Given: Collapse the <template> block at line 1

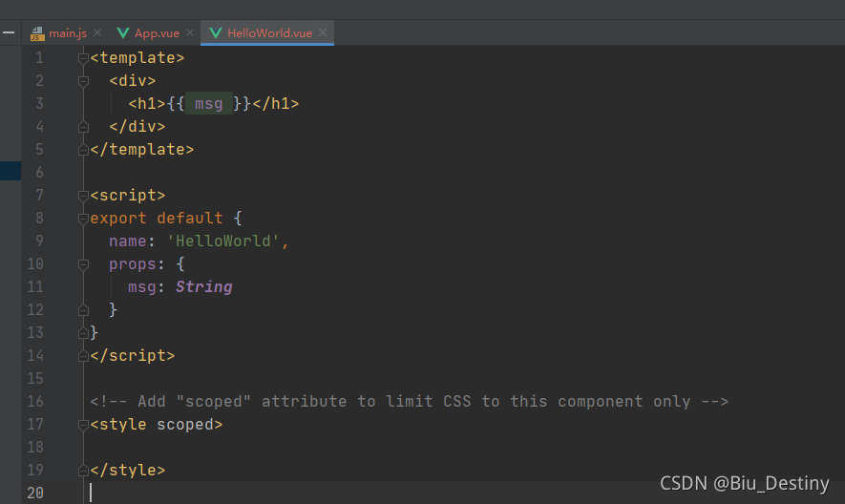Looking at the screenshot, I should 83,58.
